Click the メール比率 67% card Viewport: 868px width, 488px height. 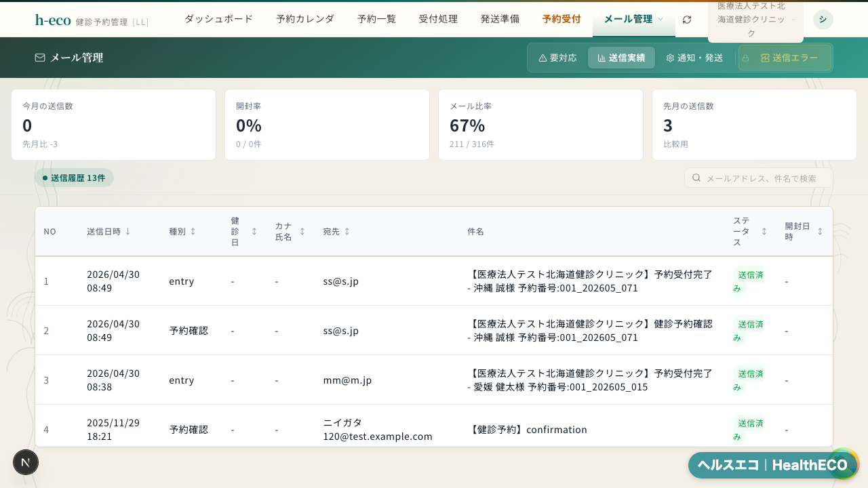coord(540,125)
